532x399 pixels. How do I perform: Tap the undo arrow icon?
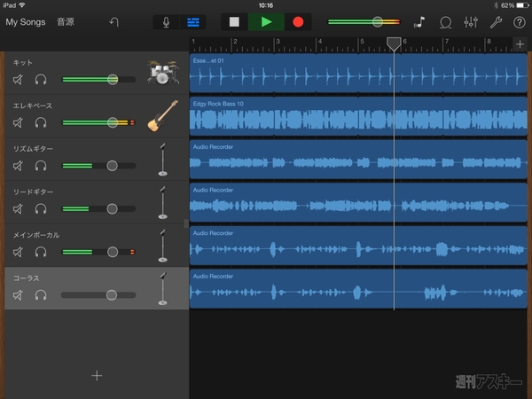click(x=113, y=21)
